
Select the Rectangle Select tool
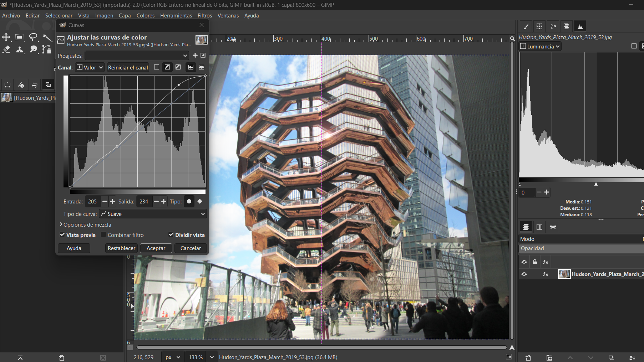[20, 37]
